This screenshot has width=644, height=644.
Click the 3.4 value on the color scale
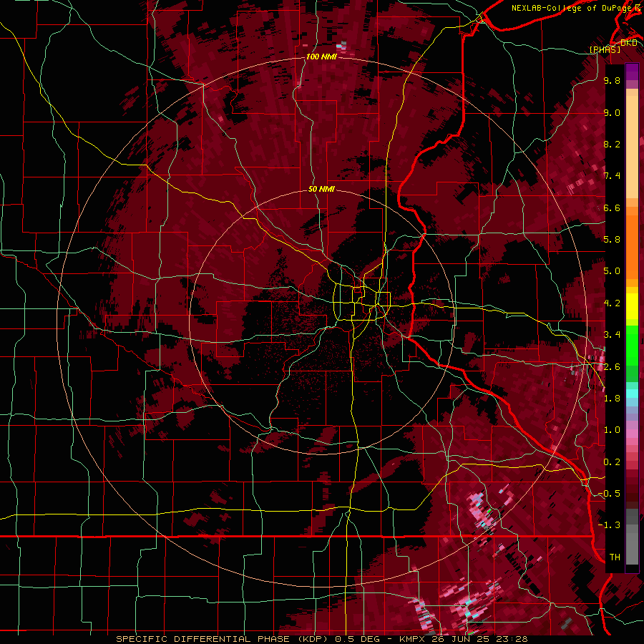[x=612, y=335]
